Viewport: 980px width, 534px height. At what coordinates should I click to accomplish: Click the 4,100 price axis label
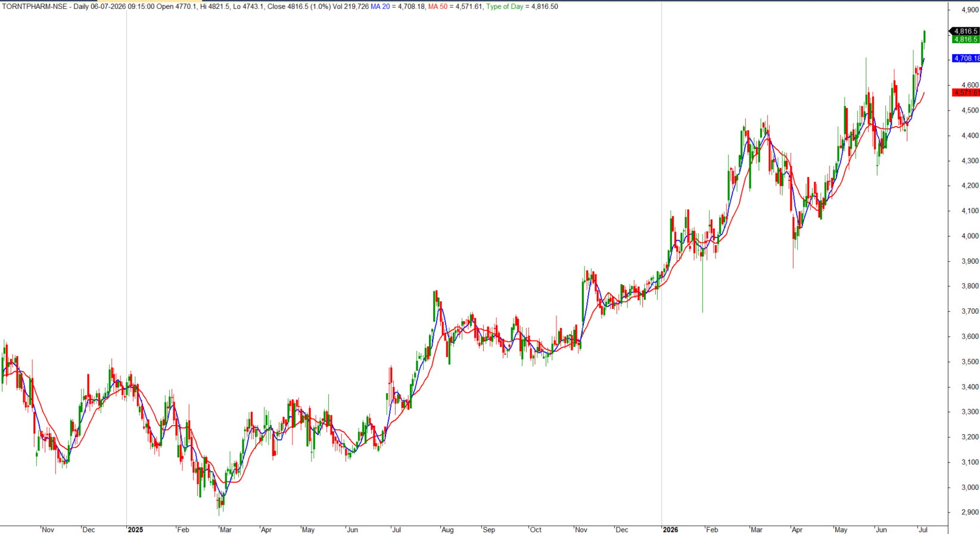click(x=970, y=211)
